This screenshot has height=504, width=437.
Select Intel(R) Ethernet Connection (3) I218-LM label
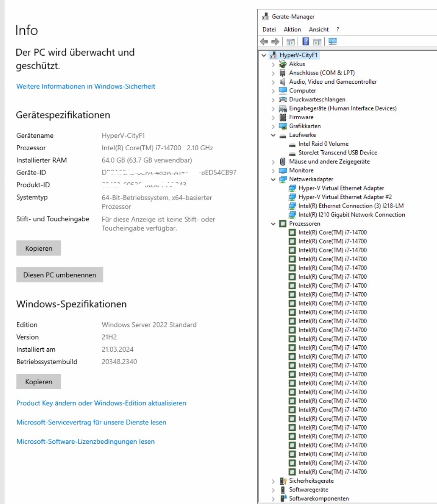coord(351,206)
